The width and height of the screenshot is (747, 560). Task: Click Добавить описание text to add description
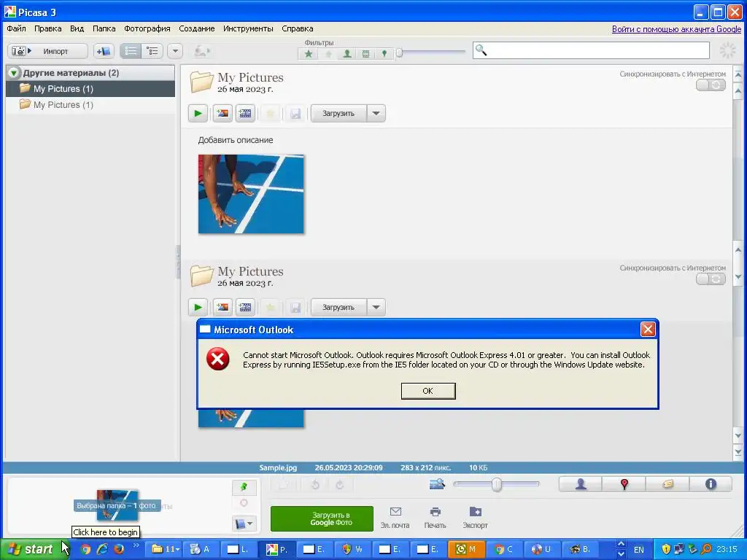pyautogui.click(x=236, y=140)
